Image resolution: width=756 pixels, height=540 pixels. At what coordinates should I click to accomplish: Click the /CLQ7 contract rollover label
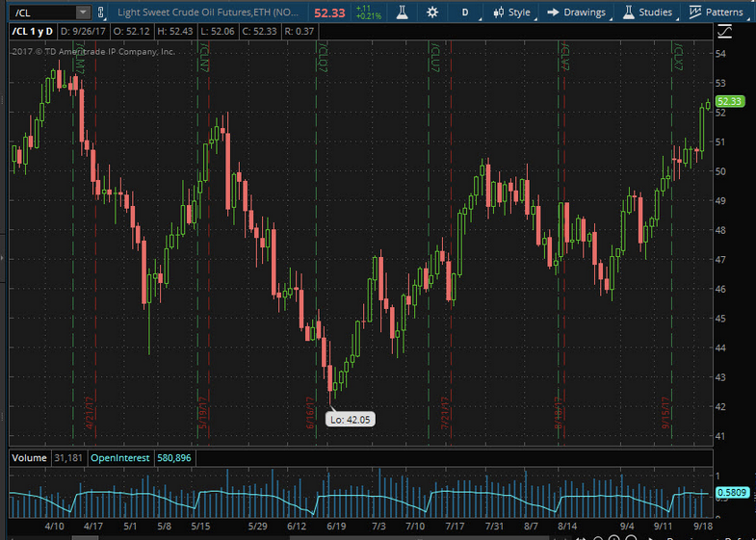[x=323, y=57]
